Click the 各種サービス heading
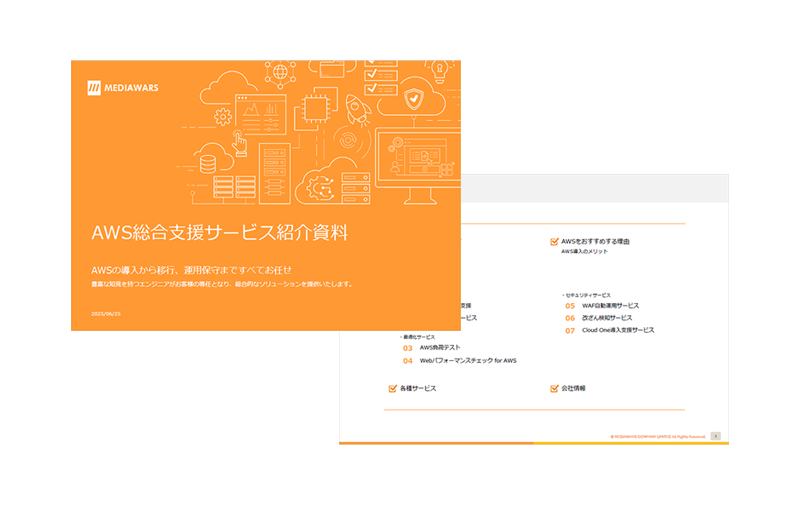 [418, 388]
